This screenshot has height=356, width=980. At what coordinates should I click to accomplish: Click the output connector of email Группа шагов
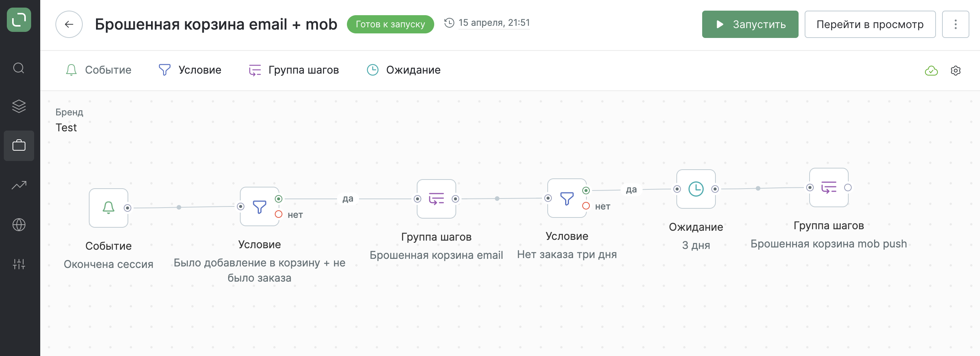(455, 199)
